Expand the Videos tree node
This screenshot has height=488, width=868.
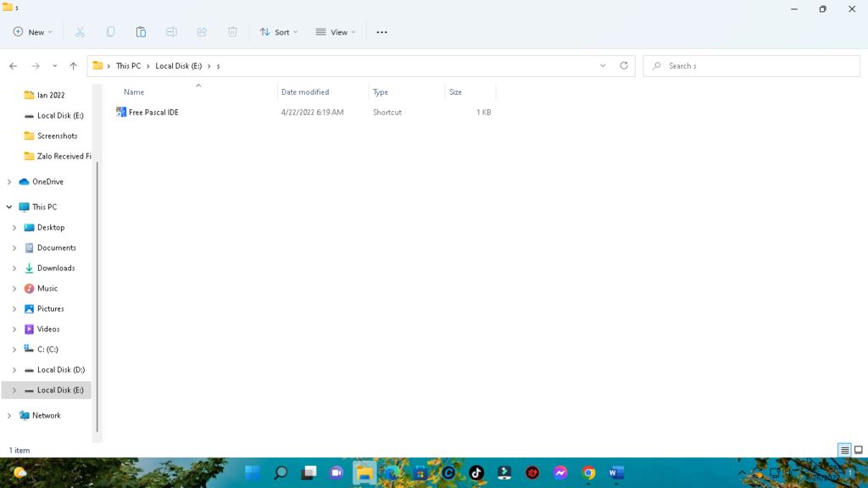pyautogui.click(x=14, y=330)
